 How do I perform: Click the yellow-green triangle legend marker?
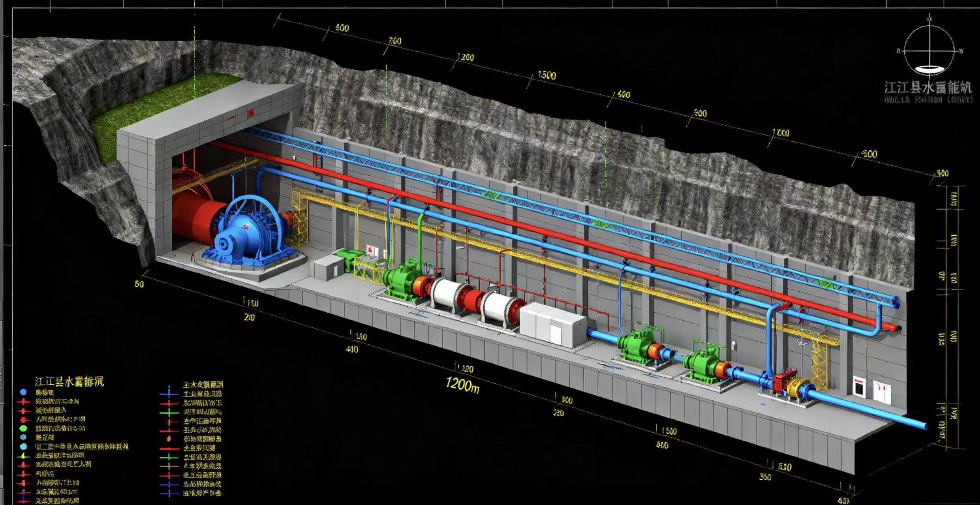pos(23,456)
